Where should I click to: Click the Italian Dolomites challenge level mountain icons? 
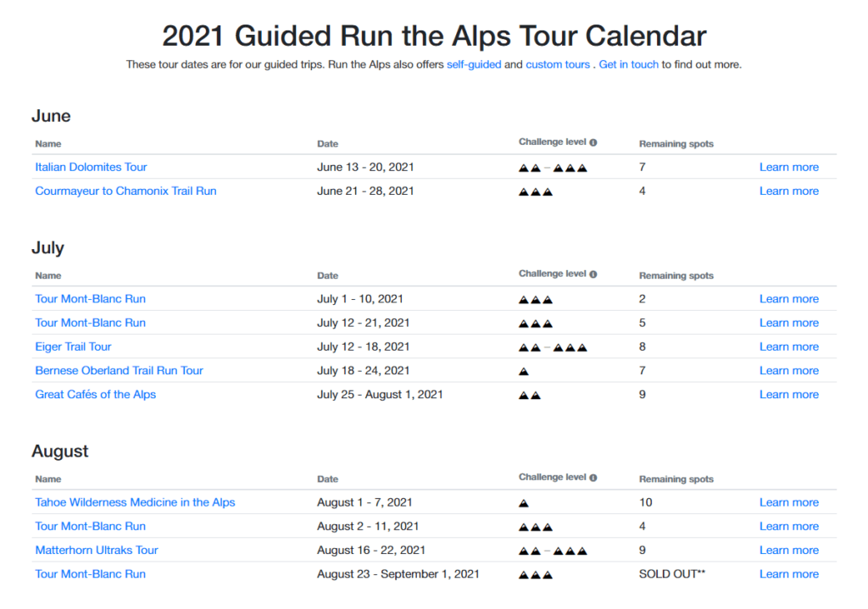coord(553,168)
